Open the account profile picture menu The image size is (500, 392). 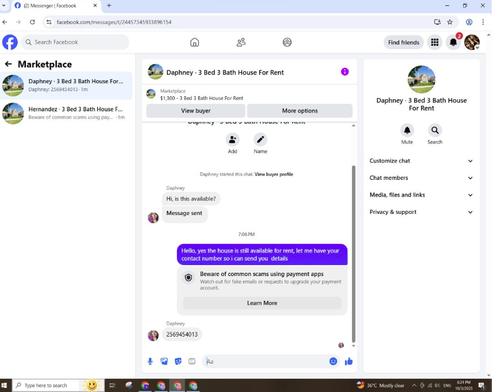coord(472,42)
